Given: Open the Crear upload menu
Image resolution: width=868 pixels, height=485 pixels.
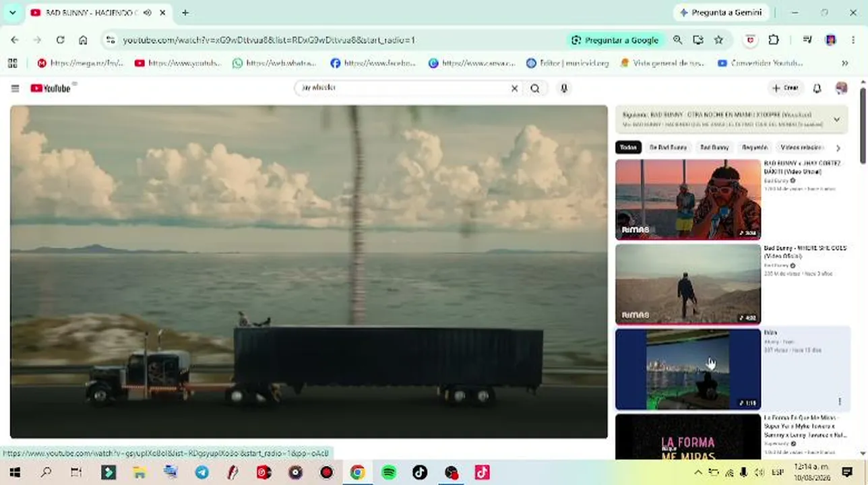Looking at the screenshot, I should tap(785, 88).
